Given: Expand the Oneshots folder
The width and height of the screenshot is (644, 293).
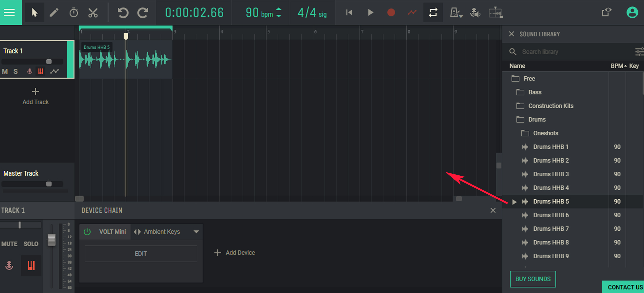Looking at the screenshot, I should click(x=545, y=133).
